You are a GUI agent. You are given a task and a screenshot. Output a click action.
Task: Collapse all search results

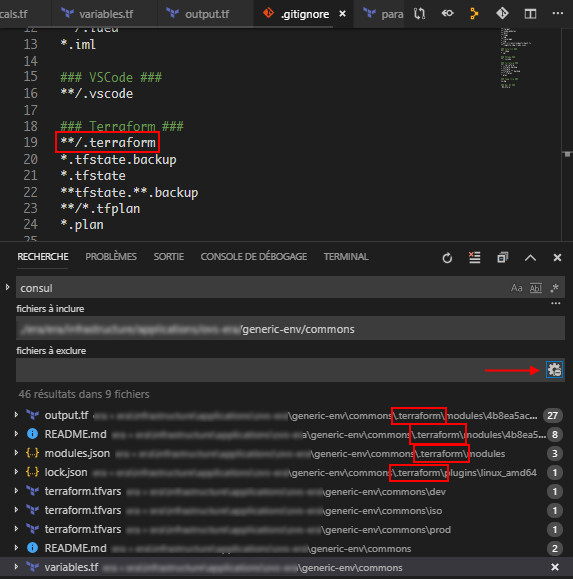tap(502, 257)
